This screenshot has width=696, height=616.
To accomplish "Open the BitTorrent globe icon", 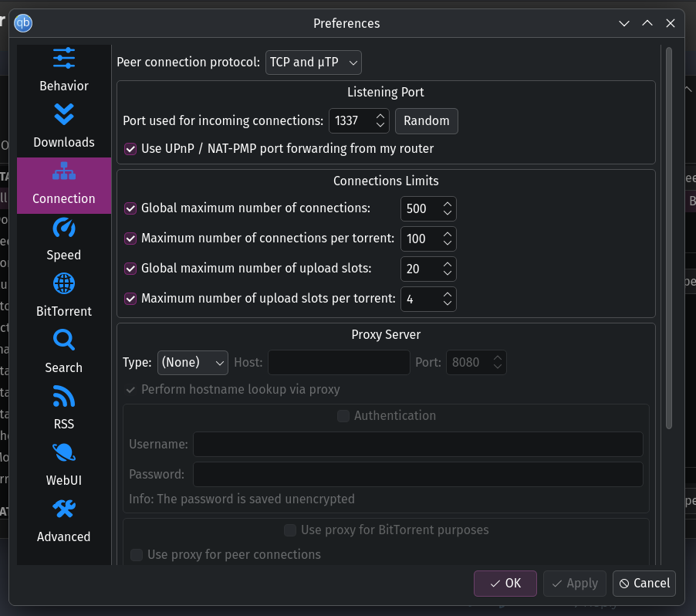I will pyautogui.click(x=64, y=284).
